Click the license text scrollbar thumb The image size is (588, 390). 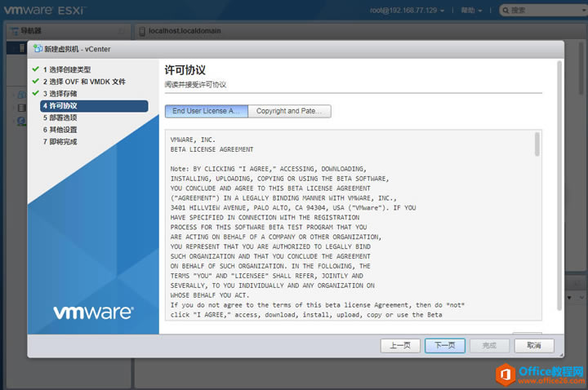[x=537, y=144]
